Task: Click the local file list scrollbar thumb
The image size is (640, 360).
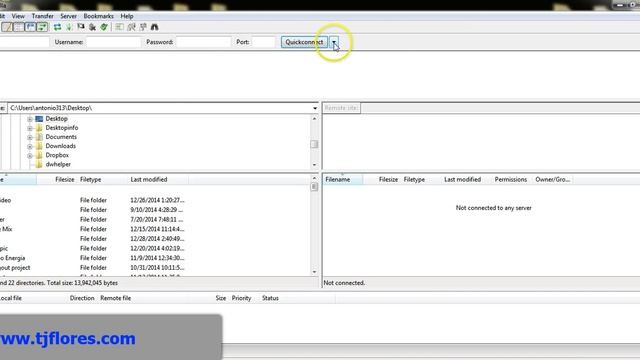Action: [x=314, y=187]
